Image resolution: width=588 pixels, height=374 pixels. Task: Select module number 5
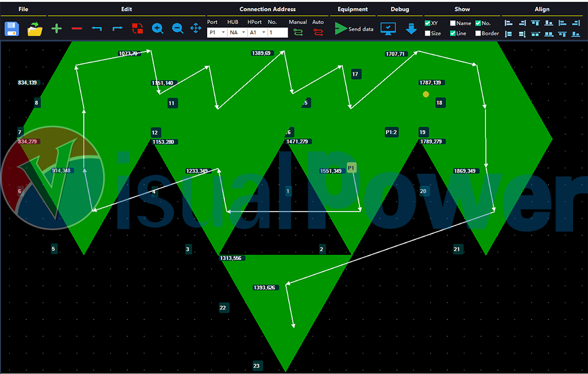(53, 248)
